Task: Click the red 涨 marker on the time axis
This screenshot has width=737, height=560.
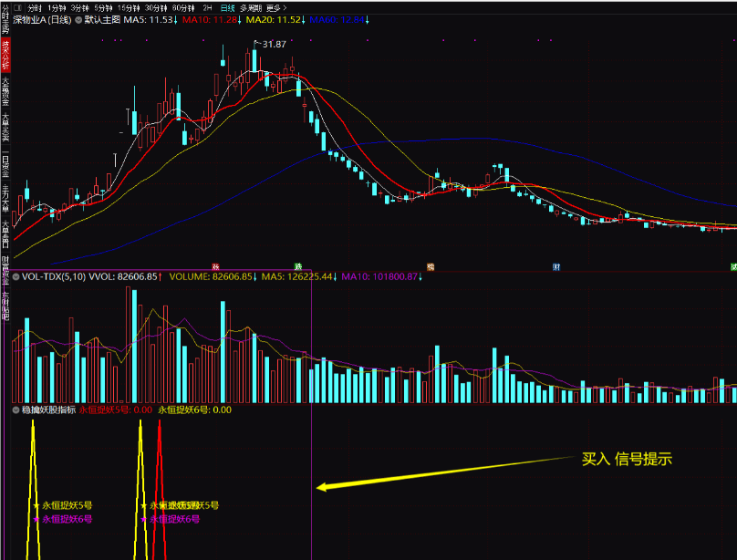Action: [x=216, y=267]
